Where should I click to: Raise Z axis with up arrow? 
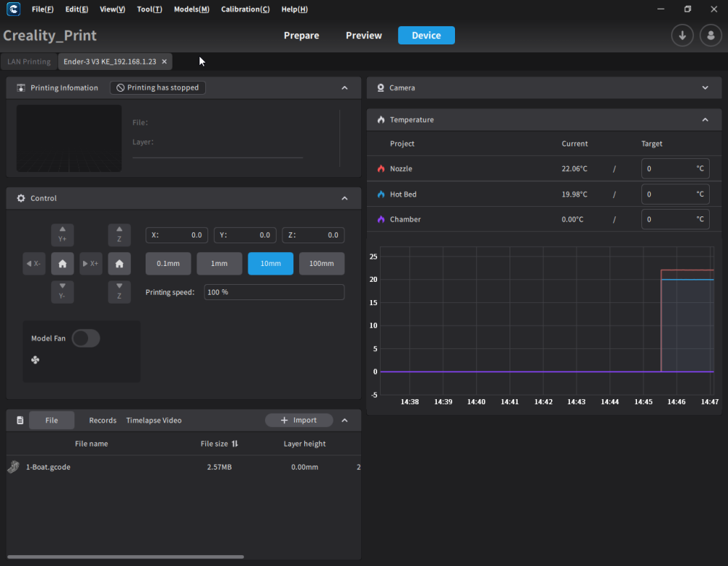coord(119,235)
